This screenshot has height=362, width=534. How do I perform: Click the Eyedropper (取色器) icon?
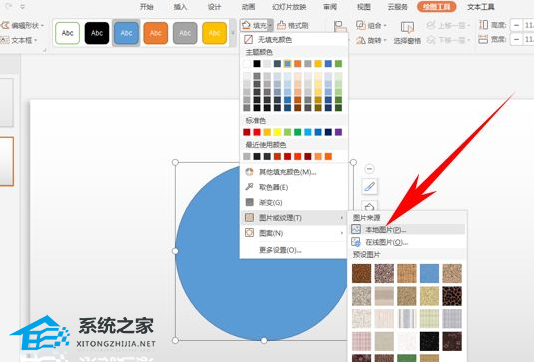tap(249, 187)
